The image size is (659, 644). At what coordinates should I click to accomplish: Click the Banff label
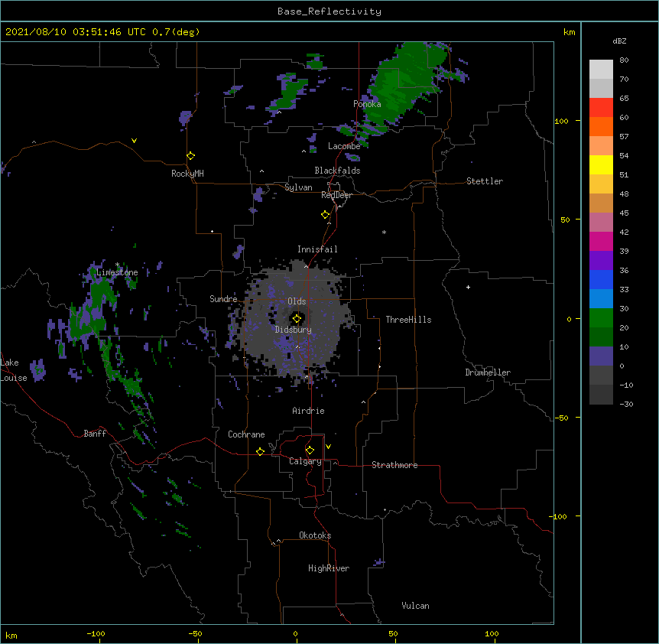pos(95,434)
